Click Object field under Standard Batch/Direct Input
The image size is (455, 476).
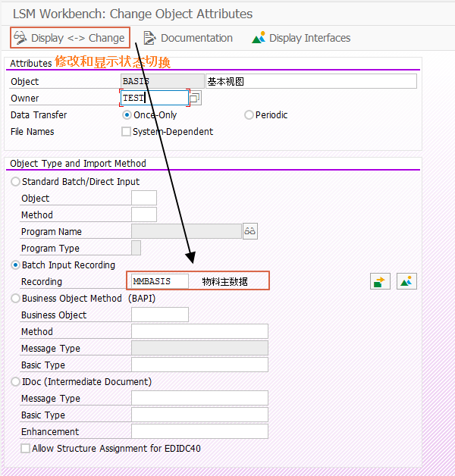tap(144, 198)
